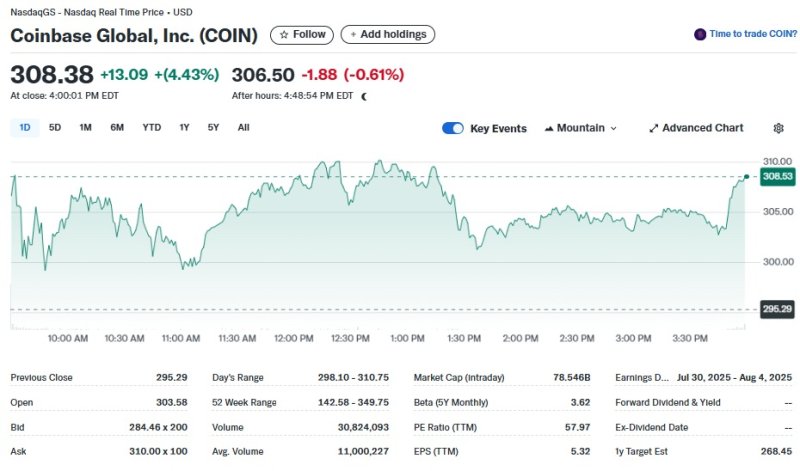Select the 6M time range tab
The image size is (800, 471).
point(117,128)
